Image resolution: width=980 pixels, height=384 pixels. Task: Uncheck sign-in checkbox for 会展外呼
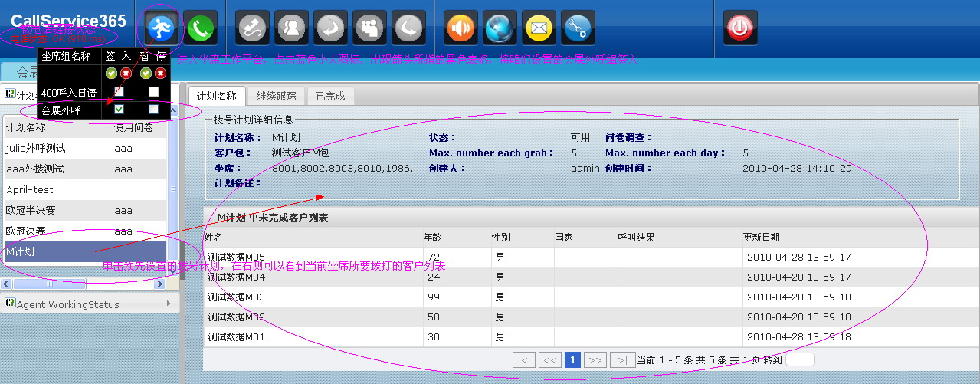pos(119,110)
